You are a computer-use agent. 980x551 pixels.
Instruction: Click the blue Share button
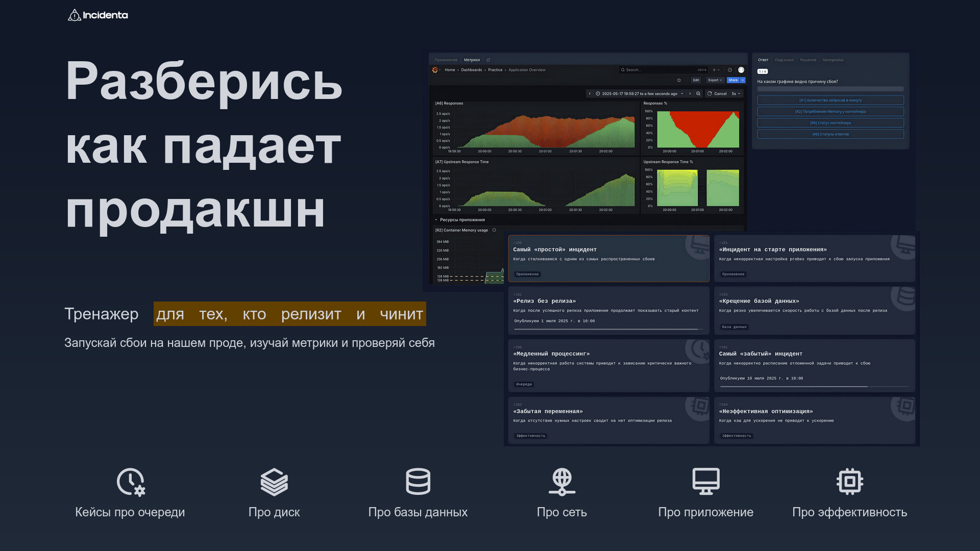733,80
